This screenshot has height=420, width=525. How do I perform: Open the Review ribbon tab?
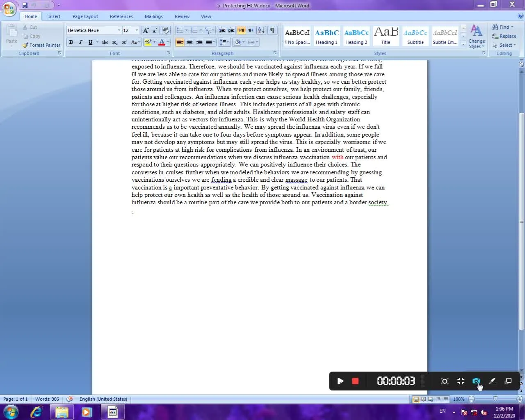pyautogui.click(x=182, y=16)
